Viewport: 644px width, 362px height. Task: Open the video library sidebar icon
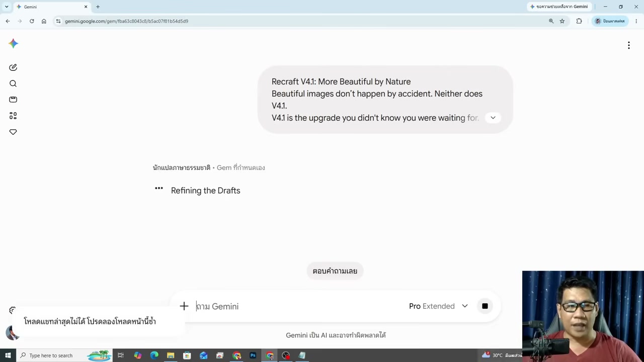[13, 100]
